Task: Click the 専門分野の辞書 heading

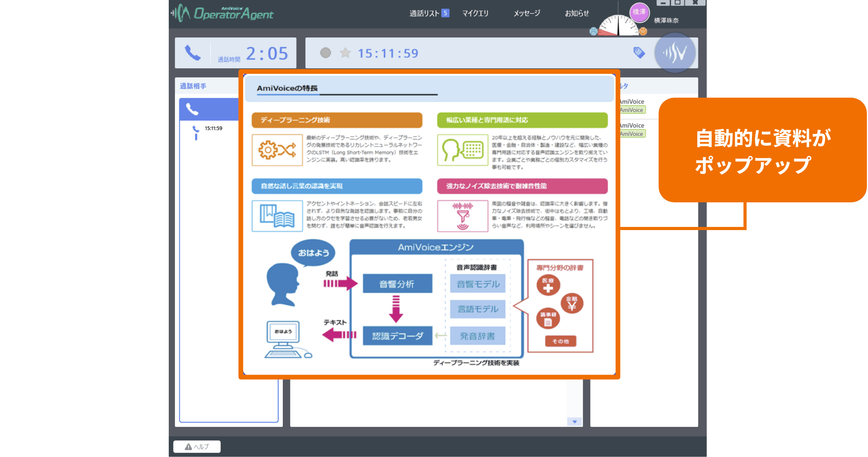Action: coord(560,268)
